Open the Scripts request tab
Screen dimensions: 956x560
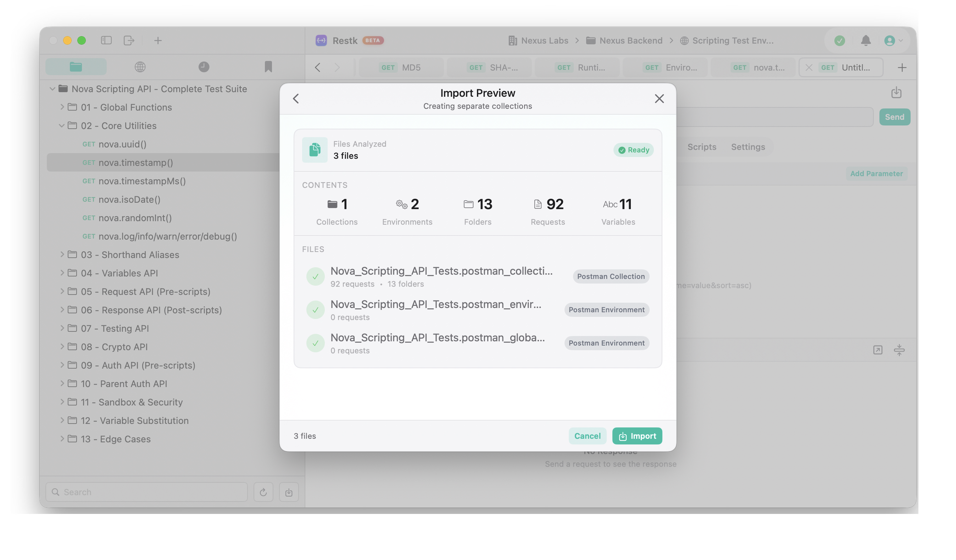701,147
